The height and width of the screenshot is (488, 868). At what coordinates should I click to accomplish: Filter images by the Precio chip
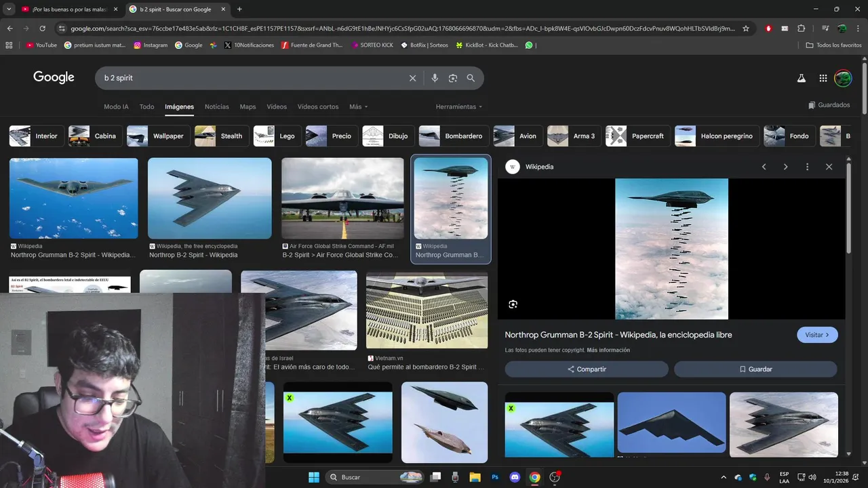coord(331,136)
